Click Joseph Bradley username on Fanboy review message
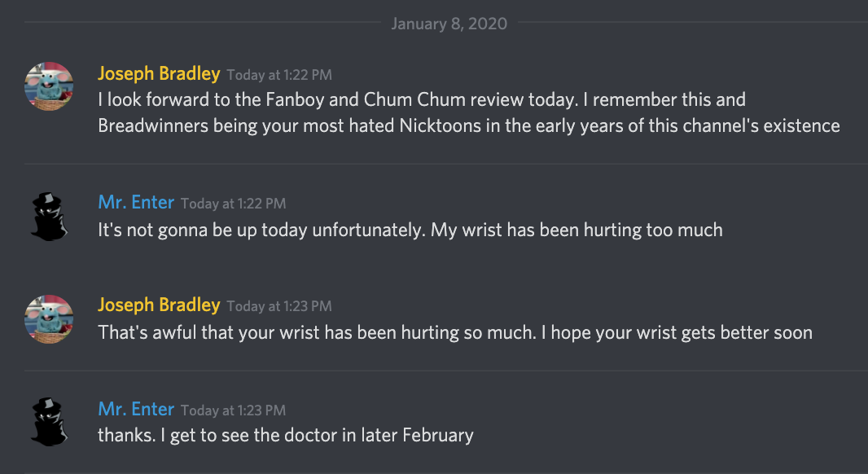 159,73
